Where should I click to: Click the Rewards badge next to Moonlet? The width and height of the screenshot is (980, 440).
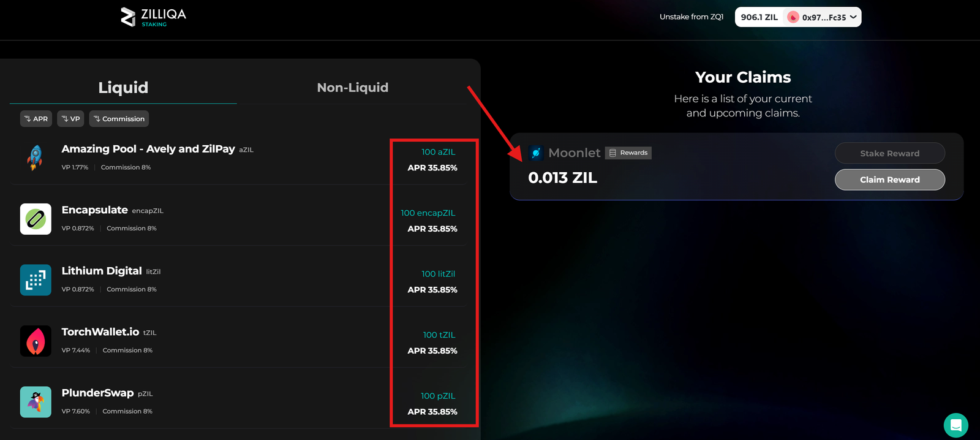[x=628, y=153]
